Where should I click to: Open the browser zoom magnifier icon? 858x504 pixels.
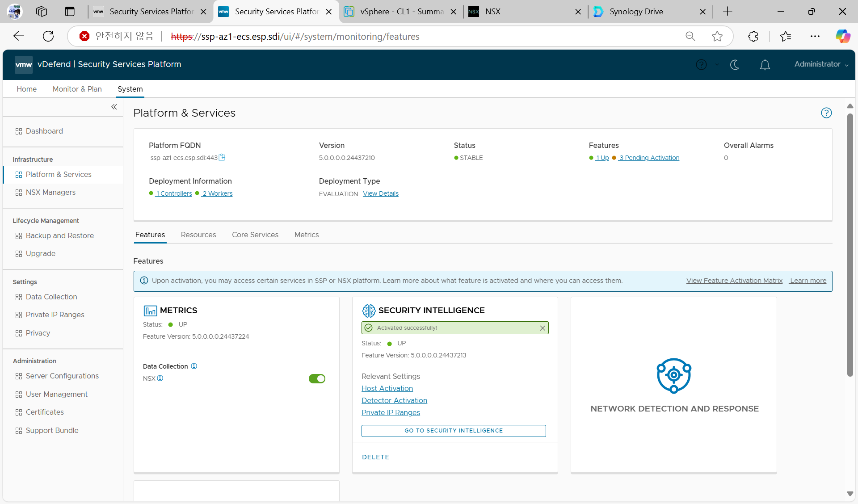click(x=690, y=36)
